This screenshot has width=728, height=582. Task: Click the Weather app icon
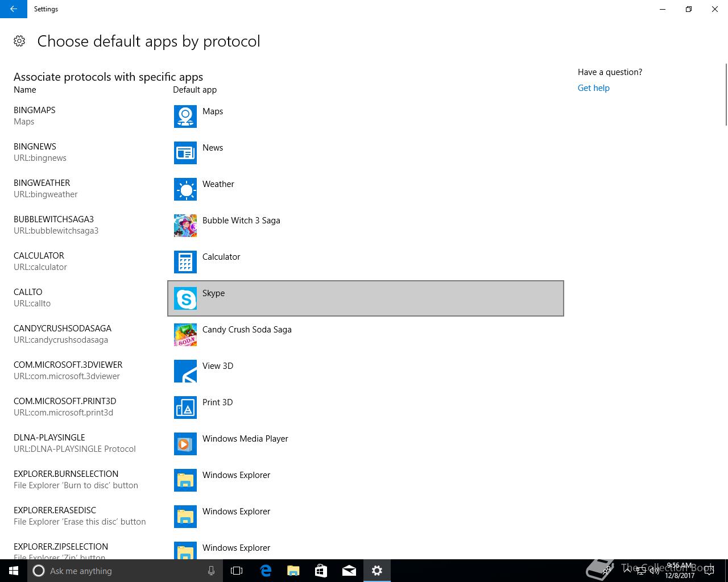[185, 189]
